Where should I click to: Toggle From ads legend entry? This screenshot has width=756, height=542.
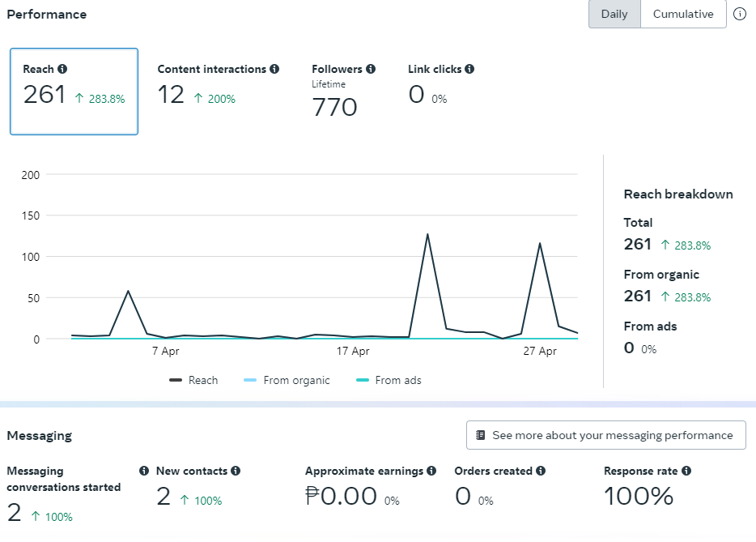coord(389,380)
